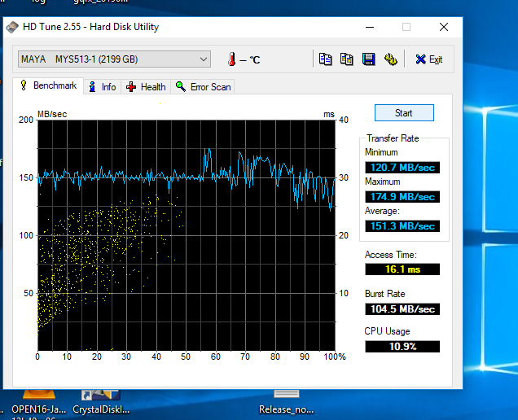Open the Health tab
The image size is (518, 420).
tap(146, 87)
